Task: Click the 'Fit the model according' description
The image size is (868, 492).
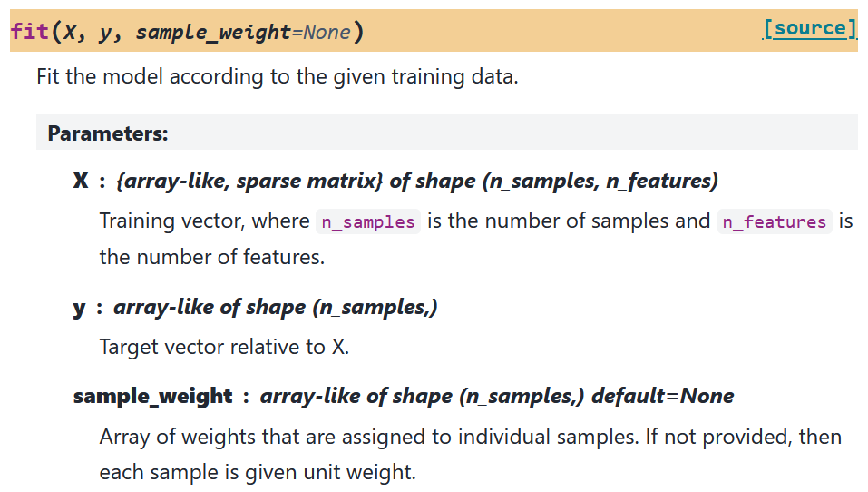Action: [x=278, y=76]
